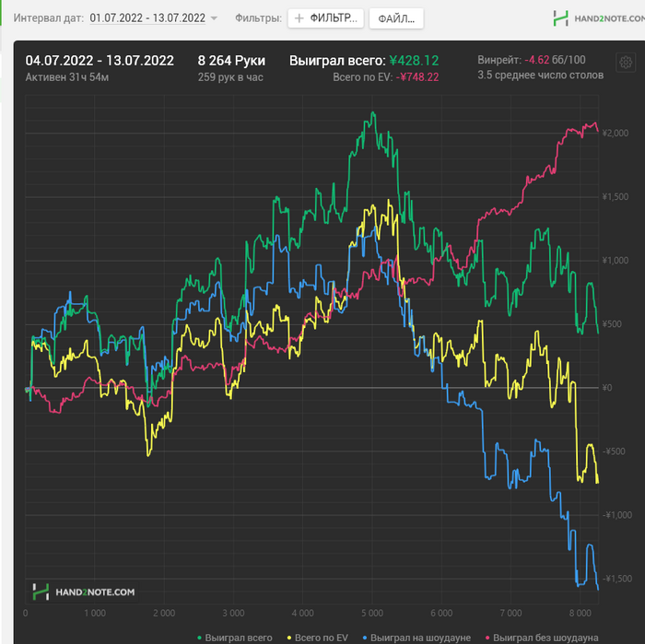Click the 5 000 mark on the hands axis

(x=372, y=613)
